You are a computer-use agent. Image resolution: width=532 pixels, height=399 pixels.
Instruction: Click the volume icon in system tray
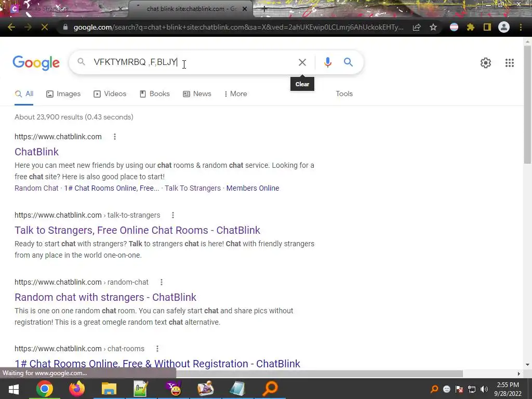[484, 389]
